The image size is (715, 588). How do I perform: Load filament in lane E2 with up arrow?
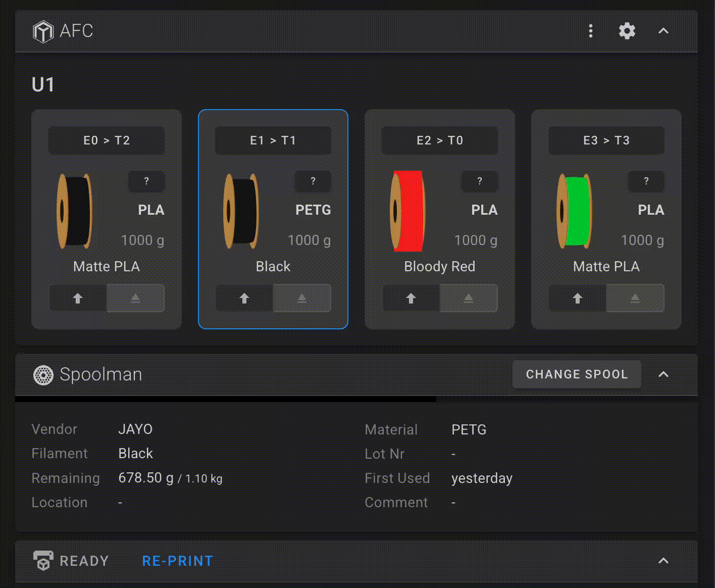410,298
